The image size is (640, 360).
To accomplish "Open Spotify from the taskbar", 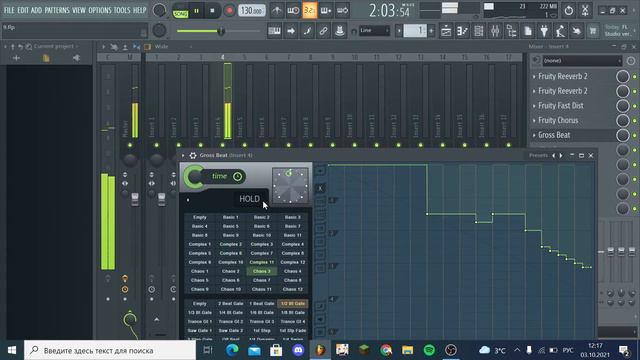I will click(x=429, y=350).
